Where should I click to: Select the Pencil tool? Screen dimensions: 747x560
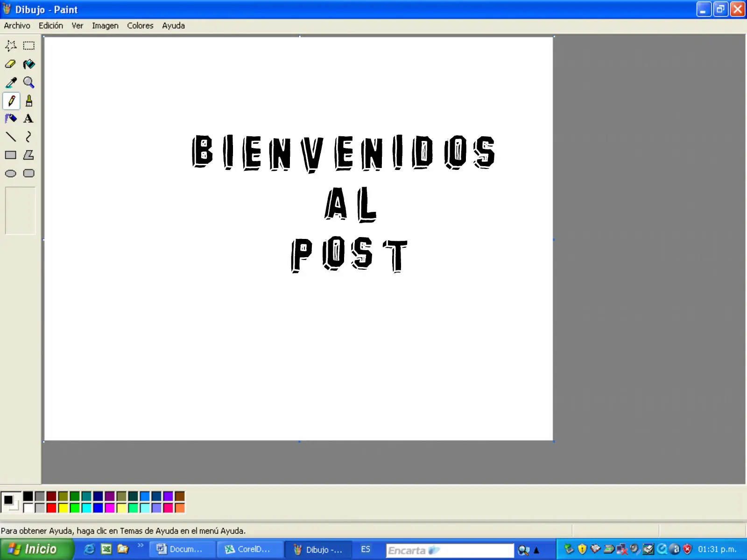pyautogui.click(x=11, y=101)
